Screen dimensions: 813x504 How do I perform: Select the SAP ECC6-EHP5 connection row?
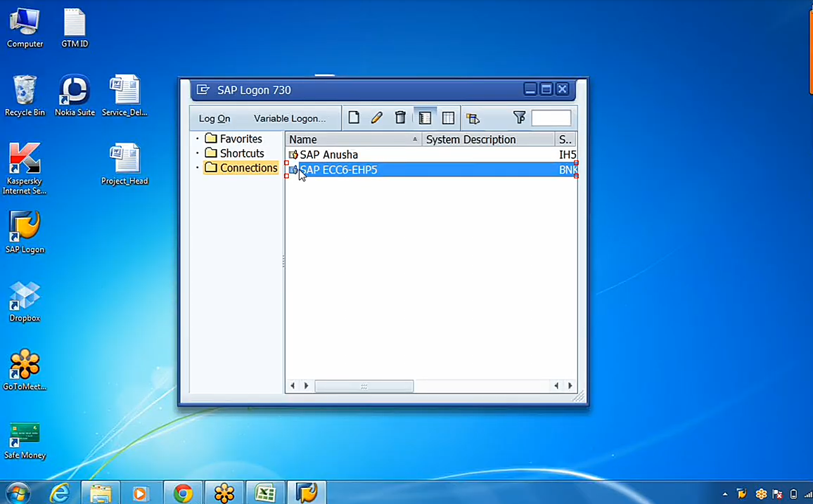pyautogui.click(x=431, y=169)
